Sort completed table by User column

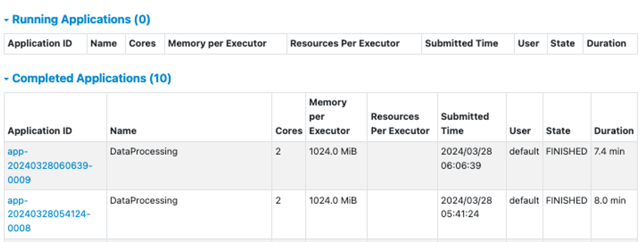pyautogui.click(x=520, y=131)
